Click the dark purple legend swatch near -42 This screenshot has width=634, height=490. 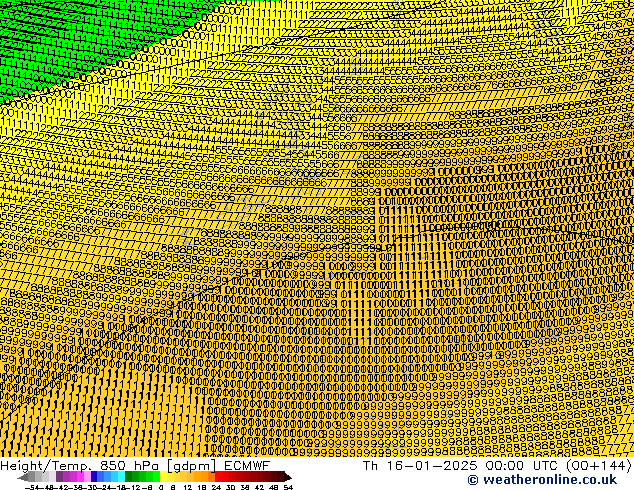click(x=59, y=476)
